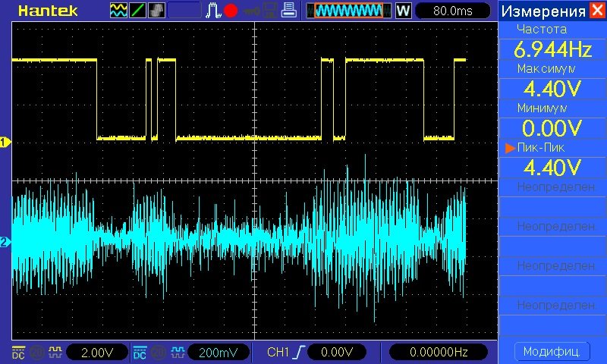Click the waveform display mode icon
The width and height of the screenshot is (607, 364).
(119, 11)
